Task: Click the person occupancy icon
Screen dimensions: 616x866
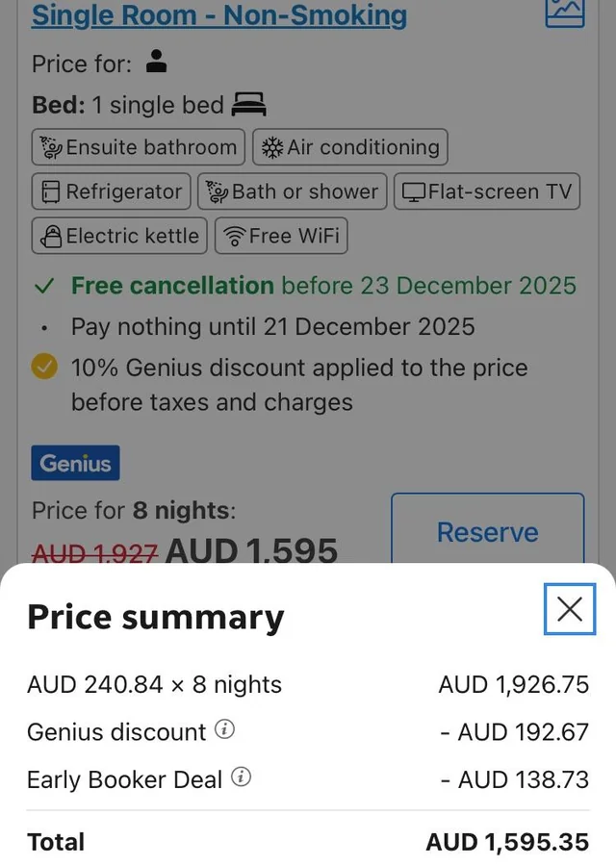Action: click(156, 64)
